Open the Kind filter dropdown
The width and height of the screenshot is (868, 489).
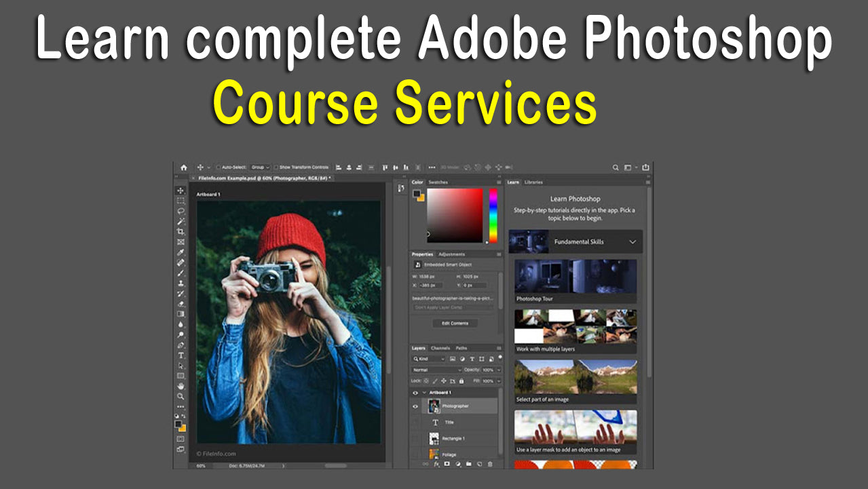point(429,359)
